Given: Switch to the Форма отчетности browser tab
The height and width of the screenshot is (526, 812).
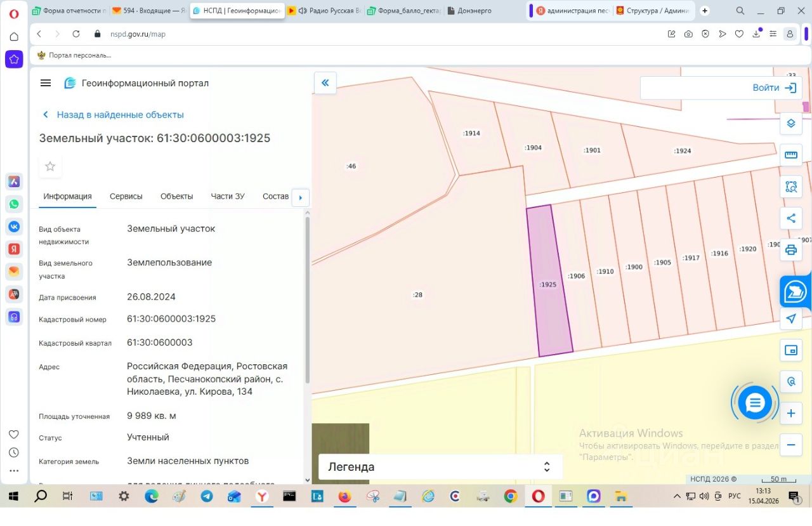Looking at the screenshot, I should [70, 11].
